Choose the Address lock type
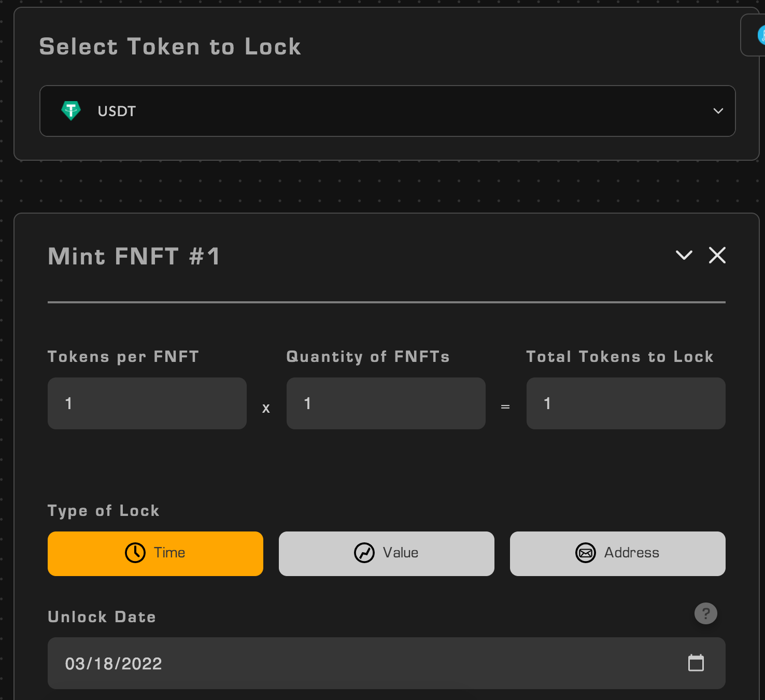Screen dimensions: 765x700 [x=617, y=553]
